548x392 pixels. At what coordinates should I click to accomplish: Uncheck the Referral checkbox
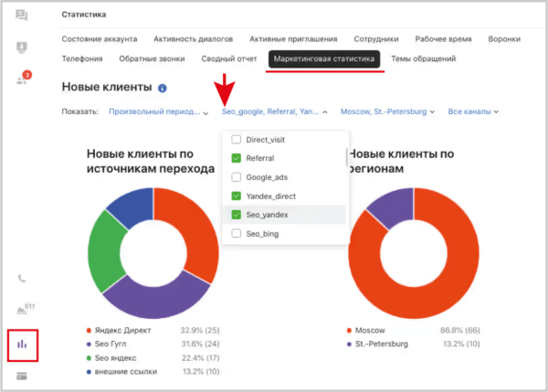click(x=237, y=158)
